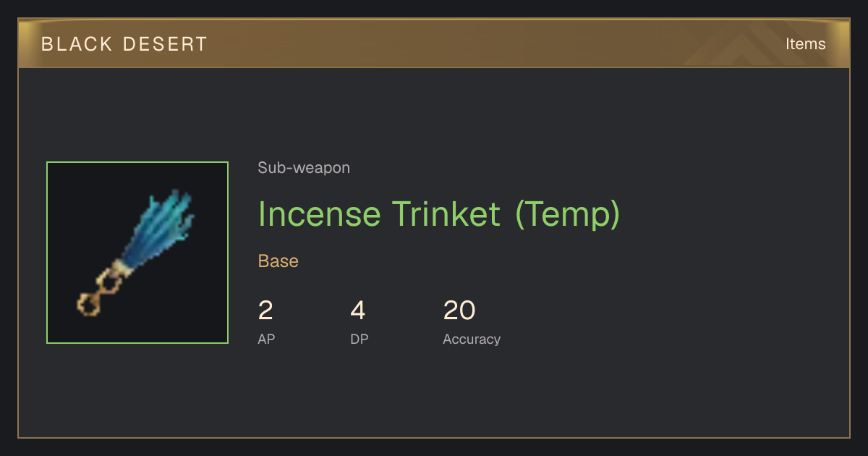Click the DP stat label
The height and width of the screenshot is (456, 868).
(359, 339)
